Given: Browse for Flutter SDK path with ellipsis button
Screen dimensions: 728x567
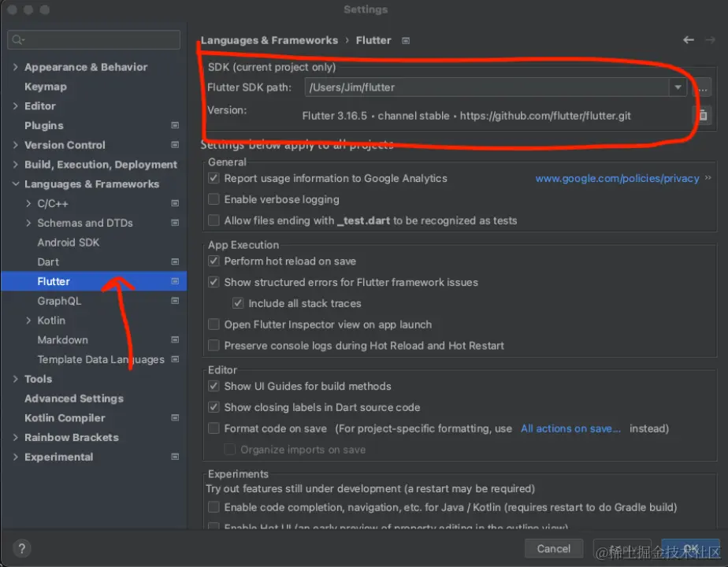Looking at the screenshot, I should pyautogui.click(x=703, y=87).
